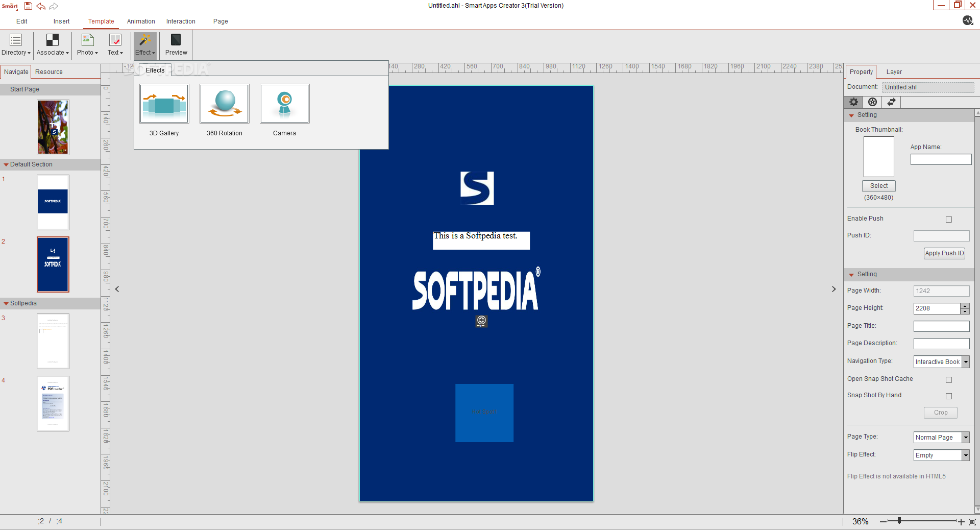Image resolution: width=980 pixels, height=531 pixels.
Task: Open the Flip Effect dropdown
Action: [x=966, y=455]
